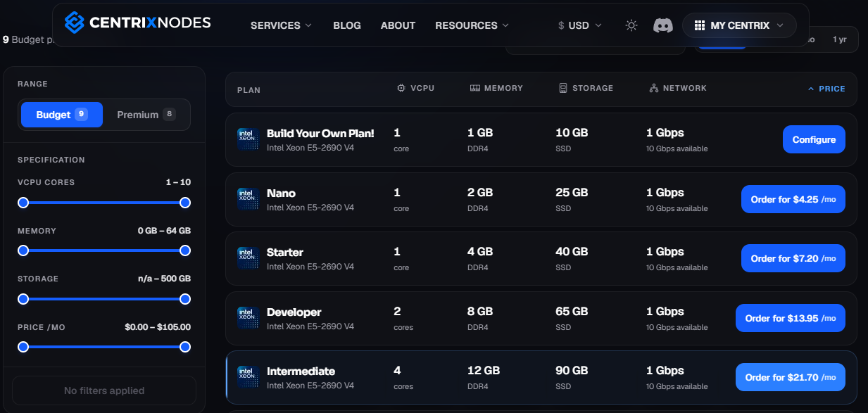
Task: Order the Developer plan for $13.95
Action: tap(791, 318)
